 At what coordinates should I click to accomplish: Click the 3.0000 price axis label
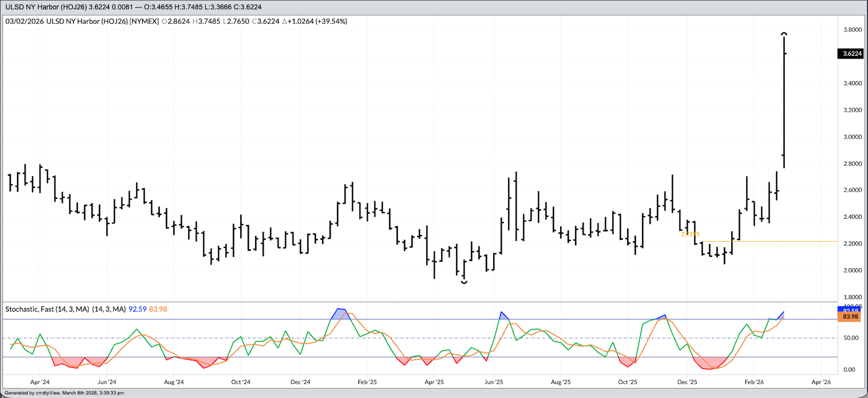click(x=852, y=137)
